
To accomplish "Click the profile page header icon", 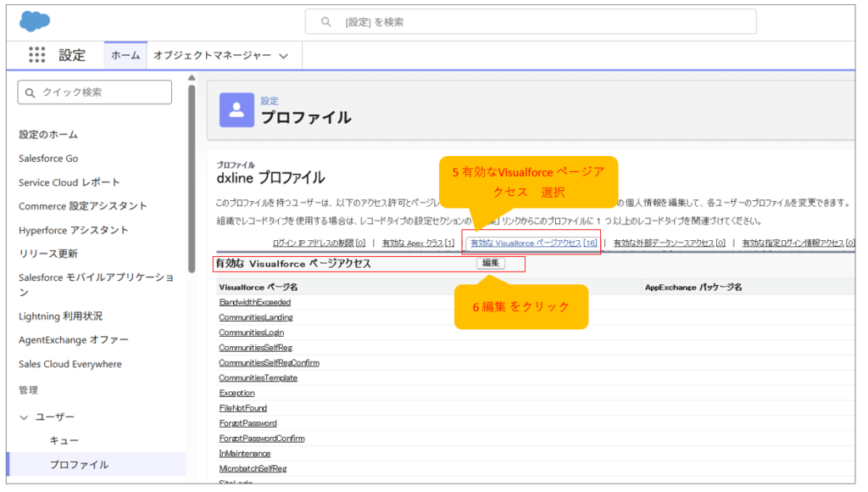I will [x=236, y=109].
